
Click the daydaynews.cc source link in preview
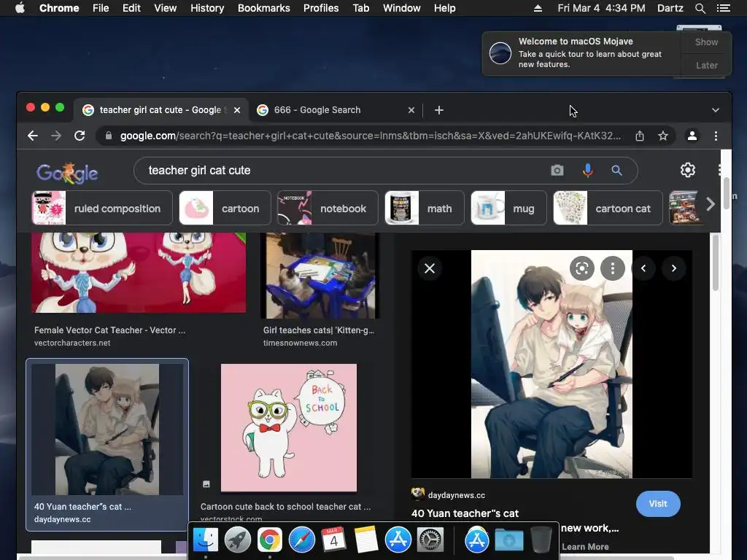456,495
